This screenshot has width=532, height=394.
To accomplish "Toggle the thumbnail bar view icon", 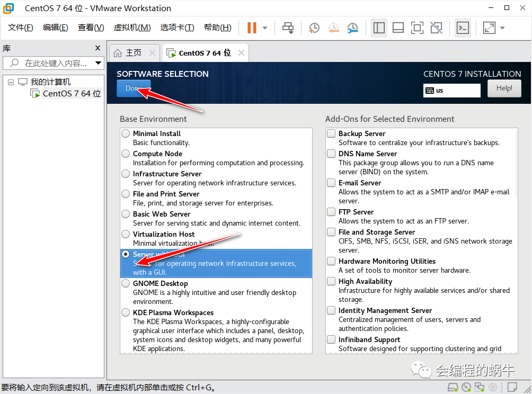I will (x=398, y=28).
